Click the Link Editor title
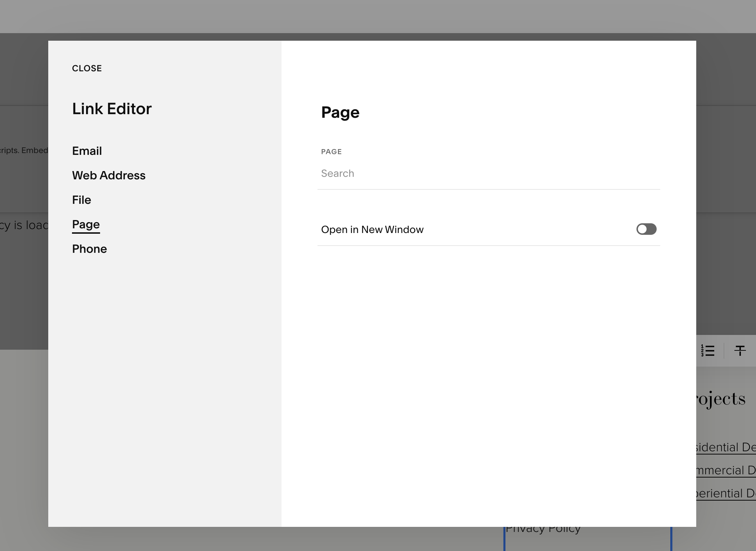The width and height of the screenshot is (756, 551). [112, 109]
